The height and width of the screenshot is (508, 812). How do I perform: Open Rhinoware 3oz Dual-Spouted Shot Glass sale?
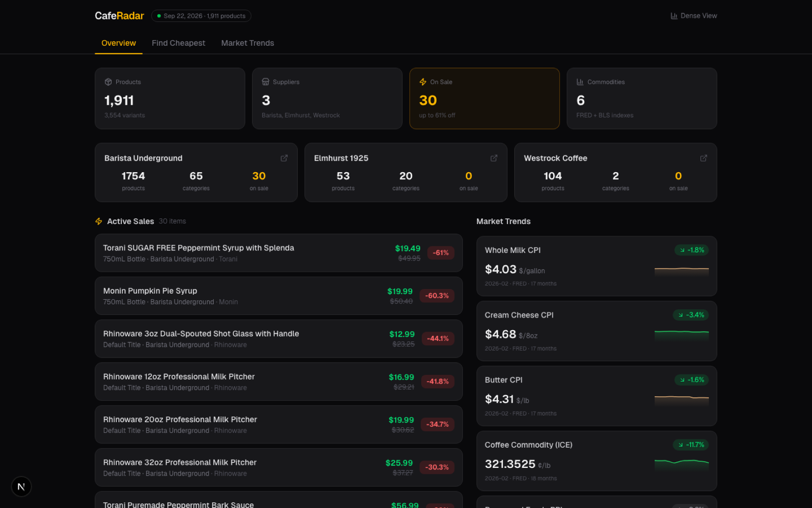point(279,339)
